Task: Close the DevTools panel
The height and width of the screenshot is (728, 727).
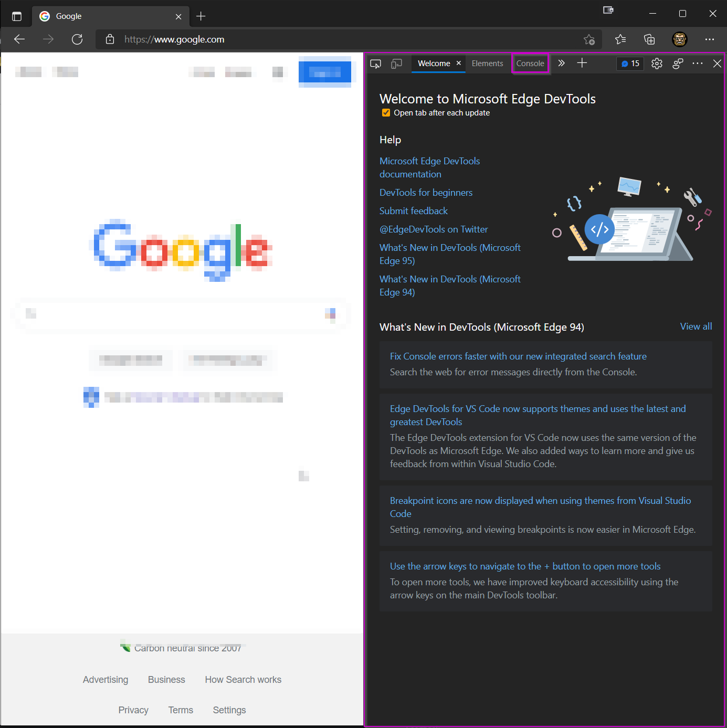Action: click(717, 64)
